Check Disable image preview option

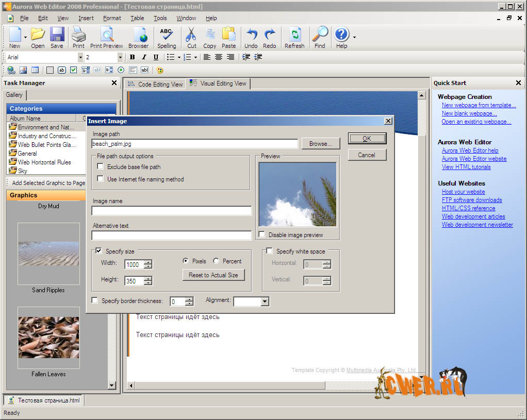[262, 234]
